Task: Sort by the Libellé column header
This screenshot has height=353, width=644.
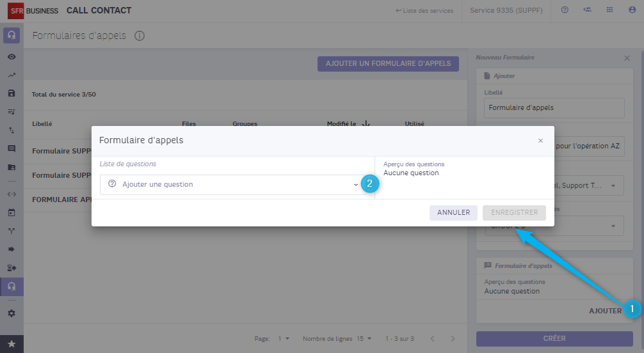Action: click(x=42, y=123)
